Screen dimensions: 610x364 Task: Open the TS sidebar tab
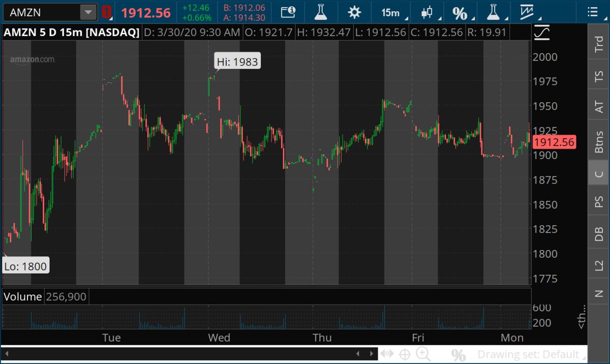click(599, 77)
